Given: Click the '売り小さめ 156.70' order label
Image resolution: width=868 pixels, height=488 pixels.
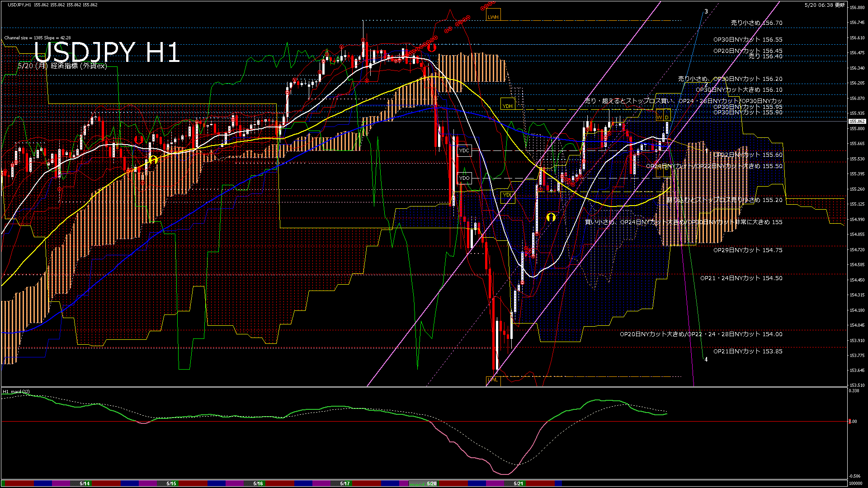Looking at the screenshot, I should pos(756,23).
